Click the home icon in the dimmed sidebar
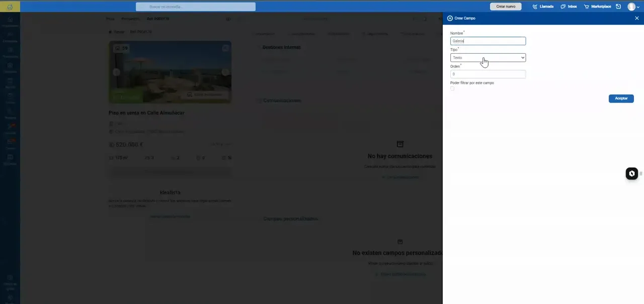644x304 pixels. pos(10,20)
